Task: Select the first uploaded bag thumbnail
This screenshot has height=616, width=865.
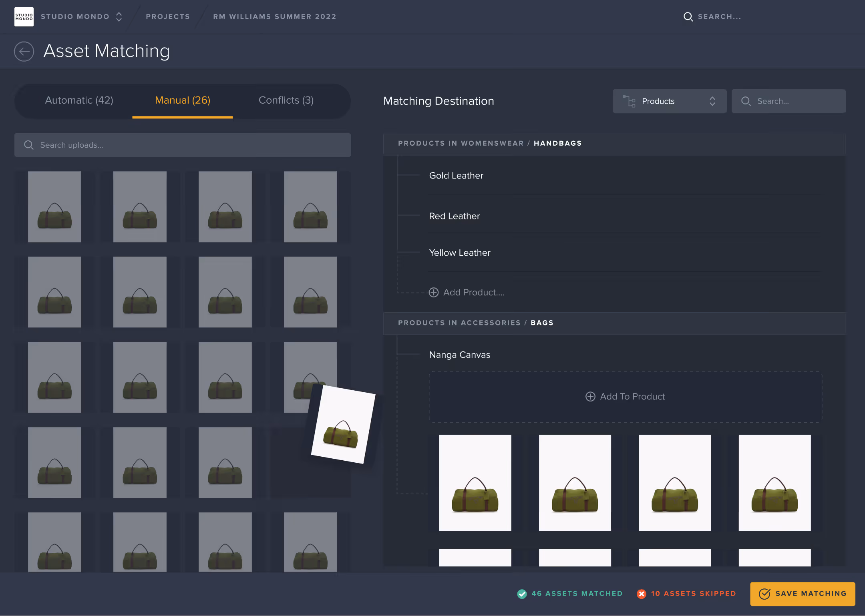Action: coord(54,207)
